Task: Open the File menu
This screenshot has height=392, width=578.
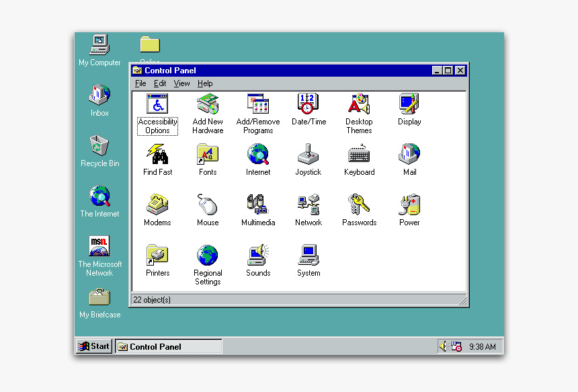Action: (x=140, y=83)
